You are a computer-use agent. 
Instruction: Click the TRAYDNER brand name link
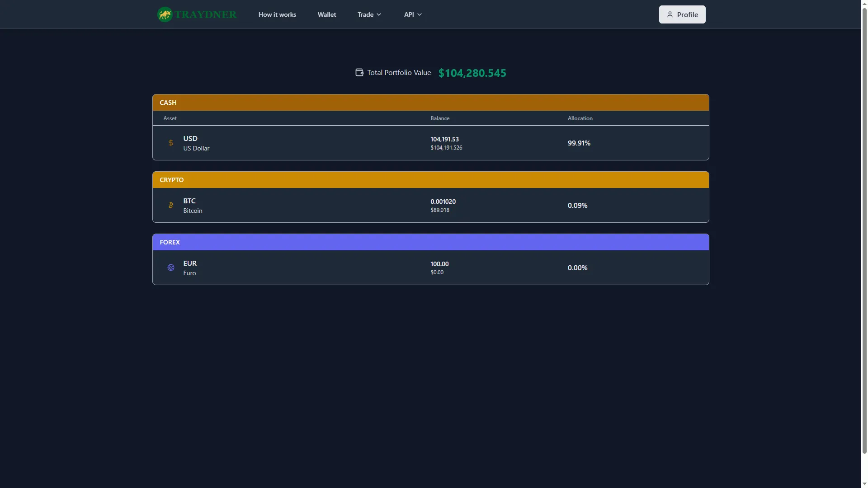pos(205,14)
